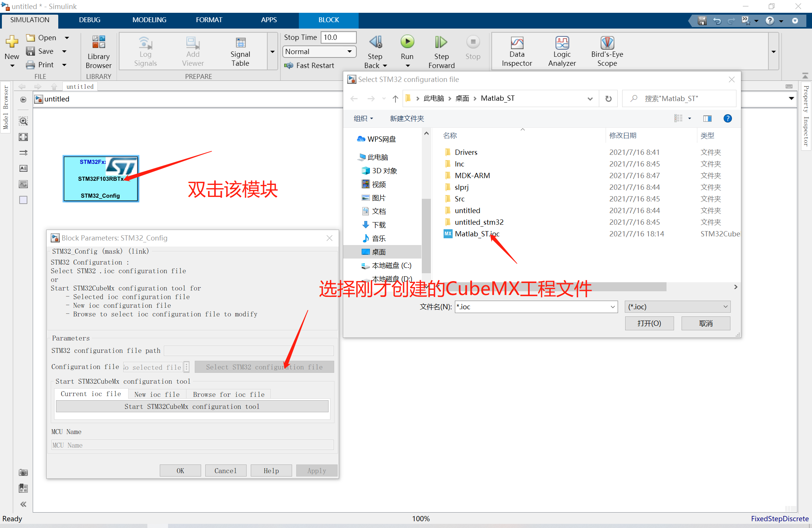
Task: Open the Signal Table
Action: (240, 52)
